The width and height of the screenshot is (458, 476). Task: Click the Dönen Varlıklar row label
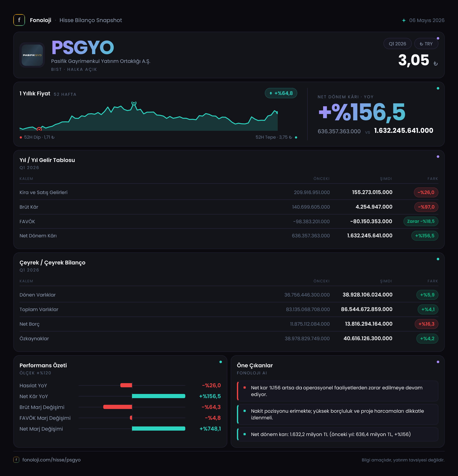(x=38, y=295)
